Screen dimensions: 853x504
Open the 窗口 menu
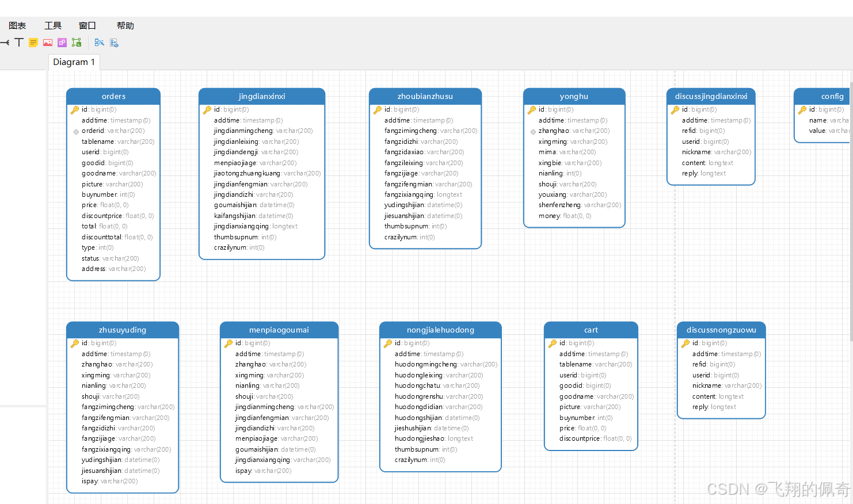tap(87, 25)
